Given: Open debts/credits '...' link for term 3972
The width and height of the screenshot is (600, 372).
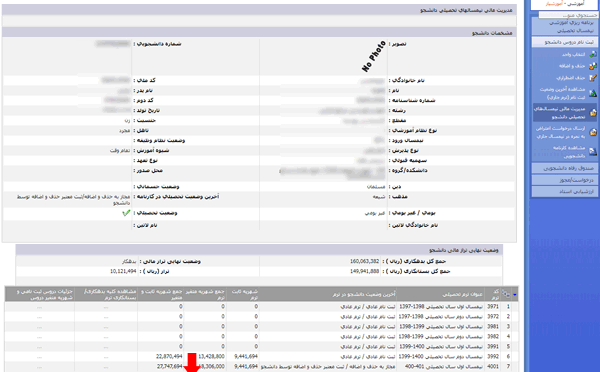Looking at the screenshot, I should (x=106, y=317).
